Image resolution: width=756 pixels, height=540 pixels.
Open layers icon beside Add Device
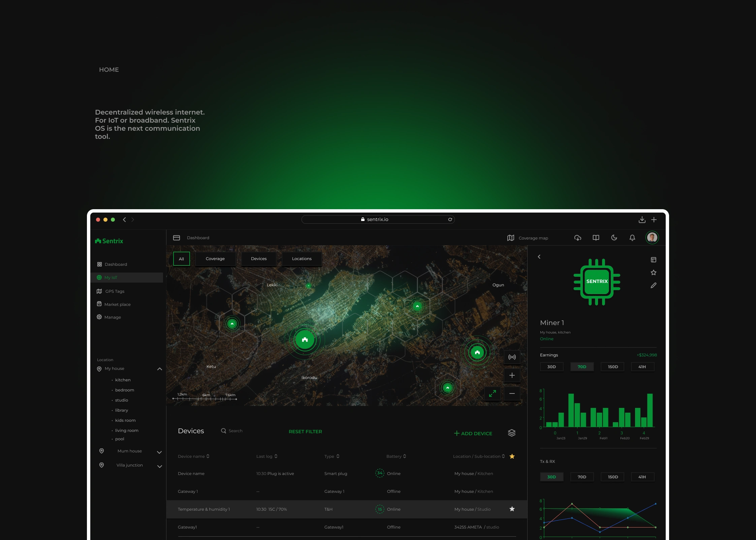pyautogui.click(x=511, y=433)
